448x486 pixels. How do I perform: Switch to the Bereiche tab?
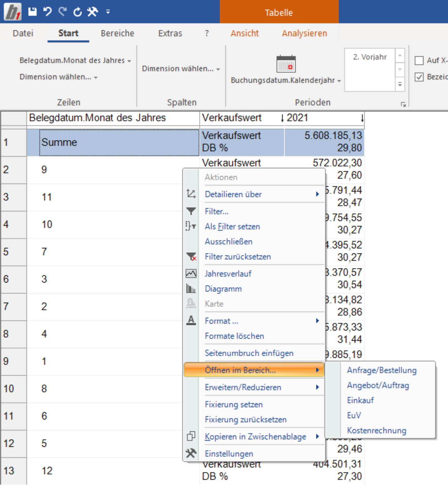tap(117, 33)
